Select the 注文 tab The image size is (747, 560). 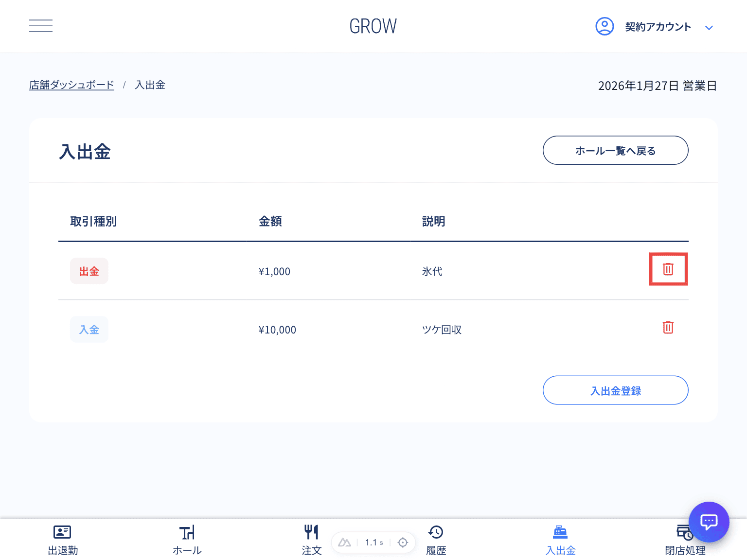[x=311, y=540]
